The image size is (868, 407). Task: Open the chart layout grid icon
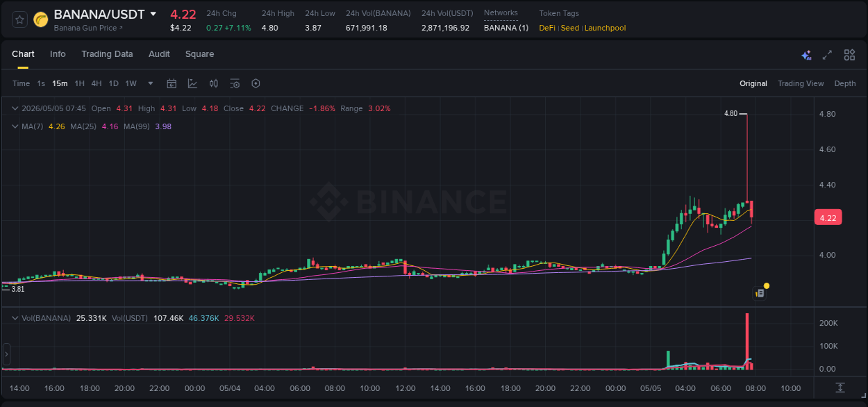click(x=849, y=55)
